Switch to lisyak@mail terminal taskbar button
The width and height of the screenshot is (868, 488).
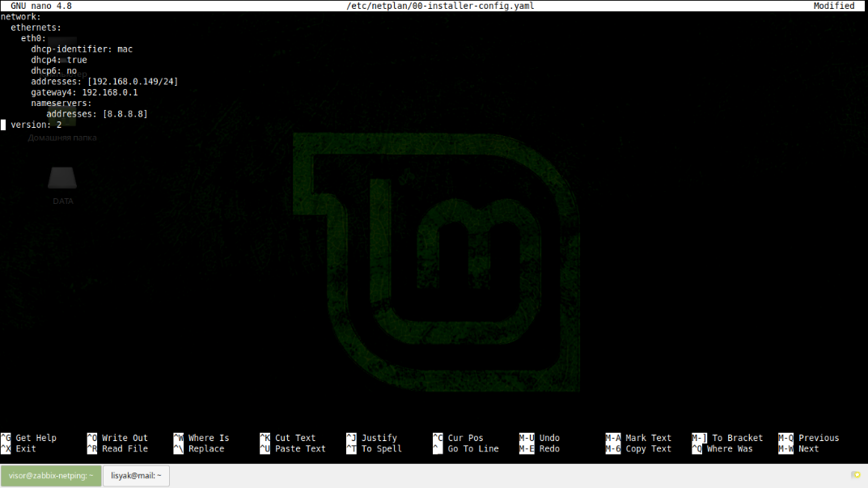point(136,476)
